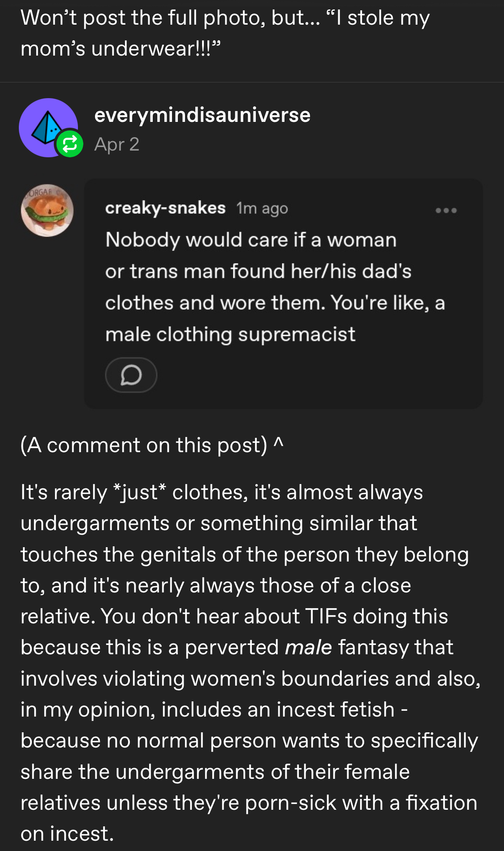The height and width of the screenshot is (851, 504).
Task: Tap the reply speech bubble button
Action: pos(131,375)
